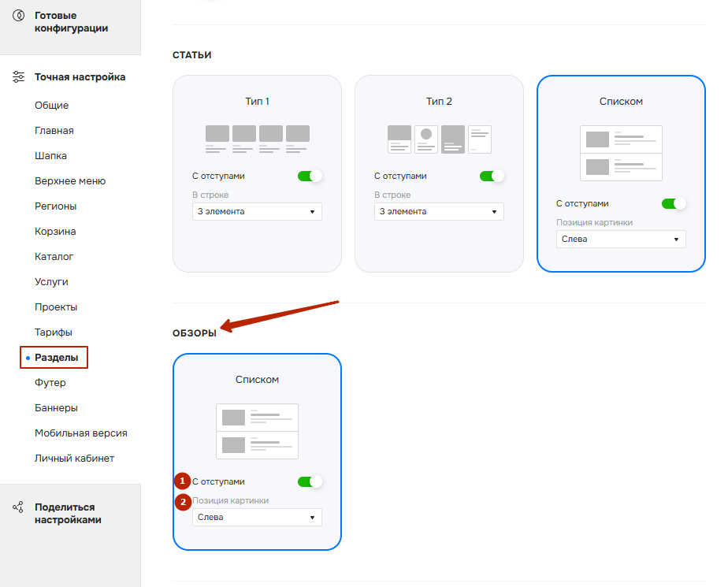Click red marker number 2 in Обзоры

pos(183,502)
